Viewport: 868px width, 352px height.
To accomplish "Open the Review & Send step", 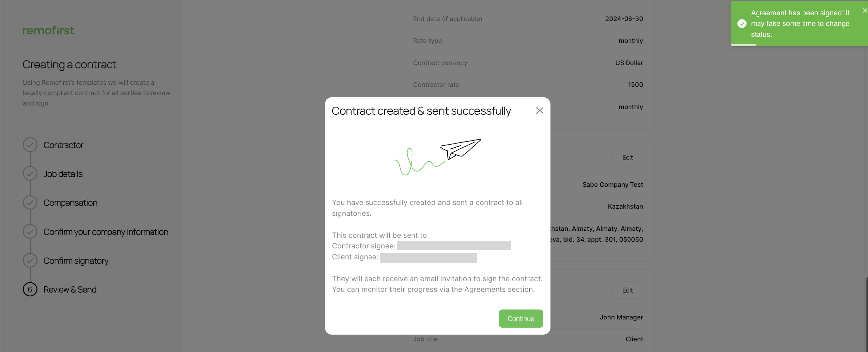I will (70, 290).
